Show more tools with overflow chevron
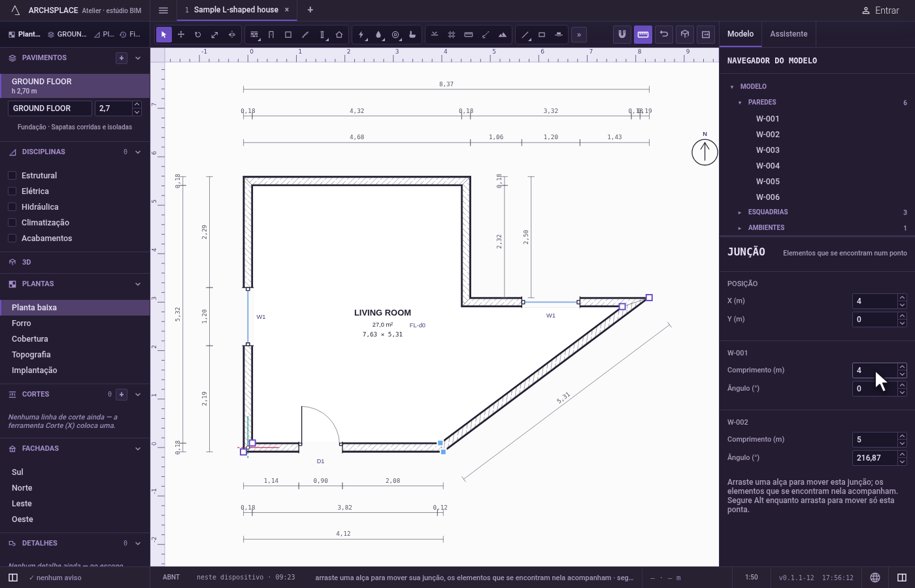 tap(579, 35)
